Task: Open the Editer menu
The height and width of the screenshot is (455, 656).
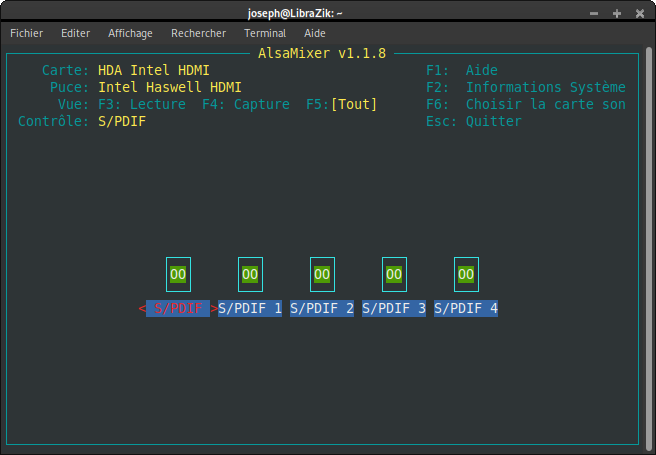Action: pyautogui.click(x=75, y=33)
